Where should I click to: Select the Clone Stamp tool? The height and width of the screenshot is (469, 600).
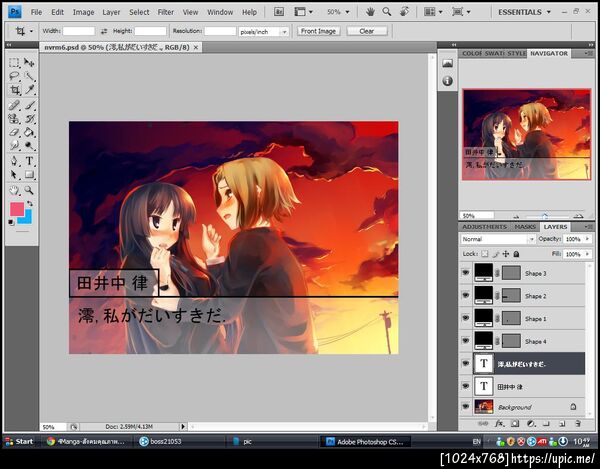pyautogui.click(x=15, y=119)
